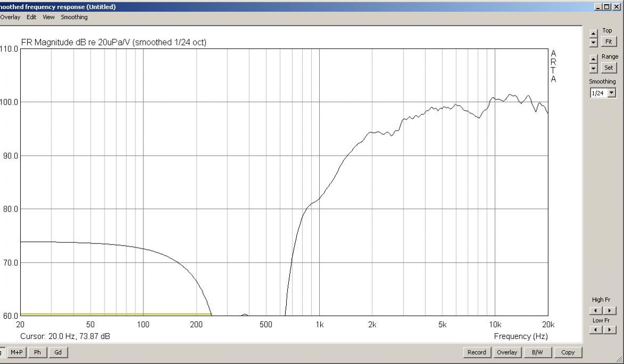
Task: Click the Record button
Action: pyautogui.click(x=477, y=352)
